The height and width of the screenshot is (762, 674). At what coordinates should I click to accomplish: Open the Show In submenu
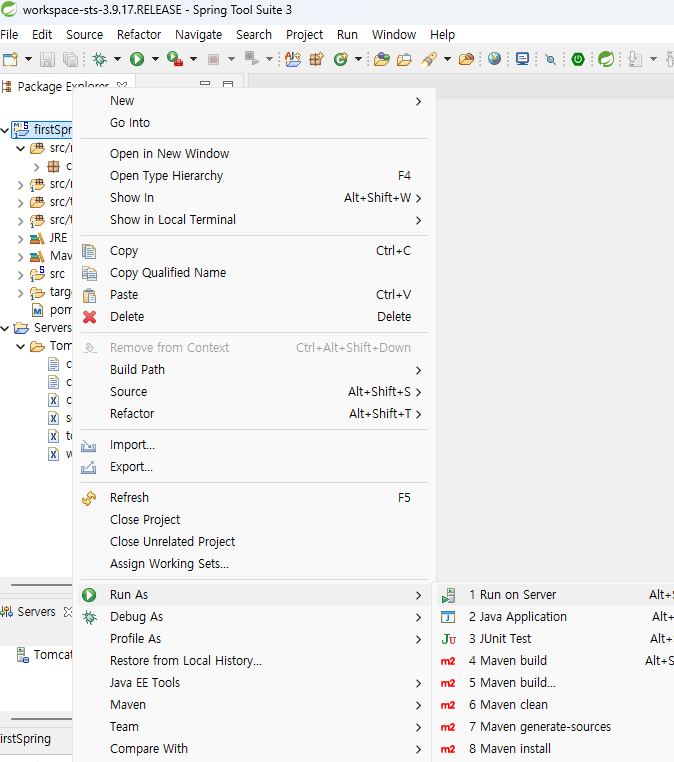(254, 197)
